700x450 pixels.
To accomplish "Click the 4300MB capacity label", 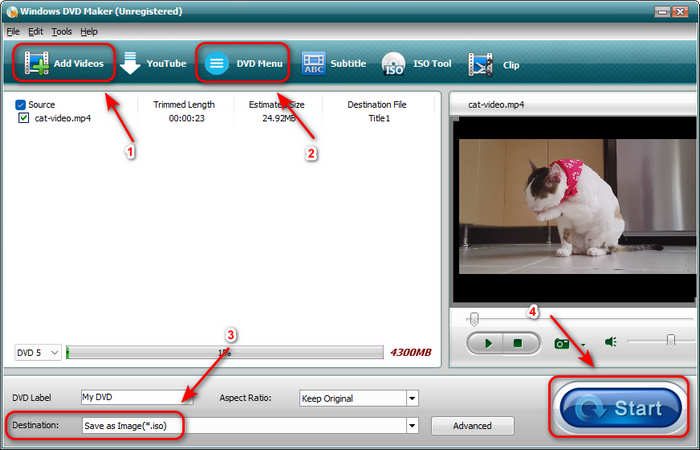I will 411,353.
